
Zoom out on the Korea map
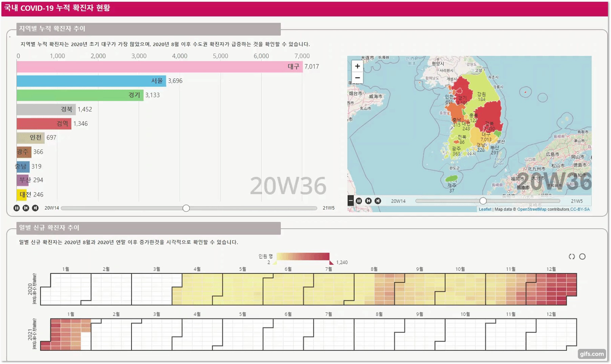pos(357,78)
